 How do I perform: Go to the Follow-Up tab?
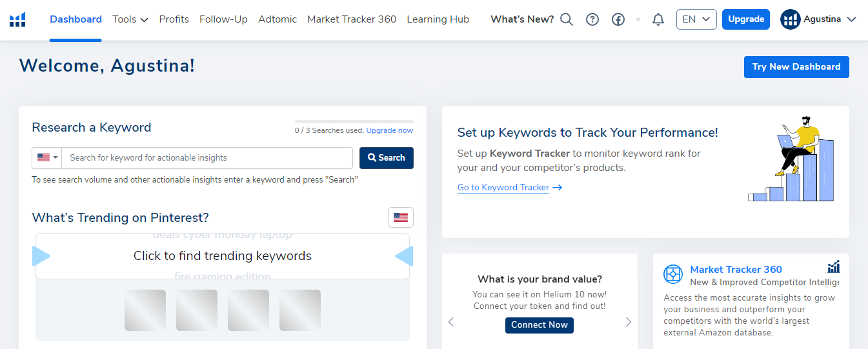click(223, 19)
